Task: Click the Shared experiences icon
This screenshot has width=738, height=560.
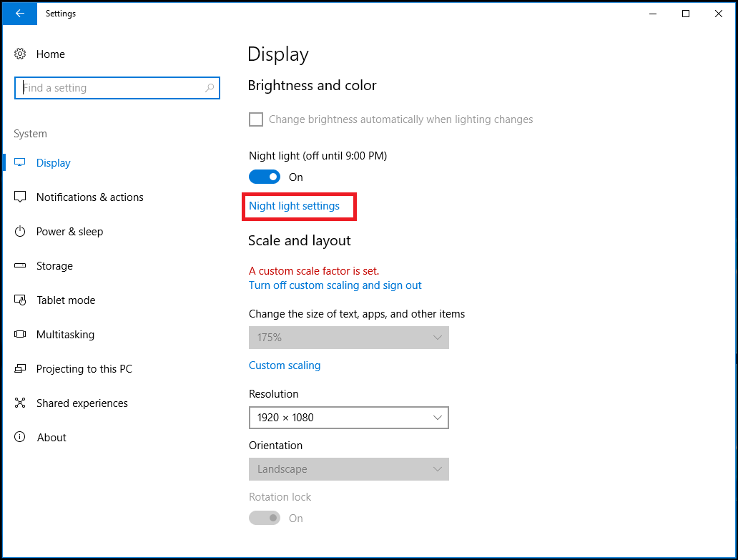Action: tap(20, 403)
